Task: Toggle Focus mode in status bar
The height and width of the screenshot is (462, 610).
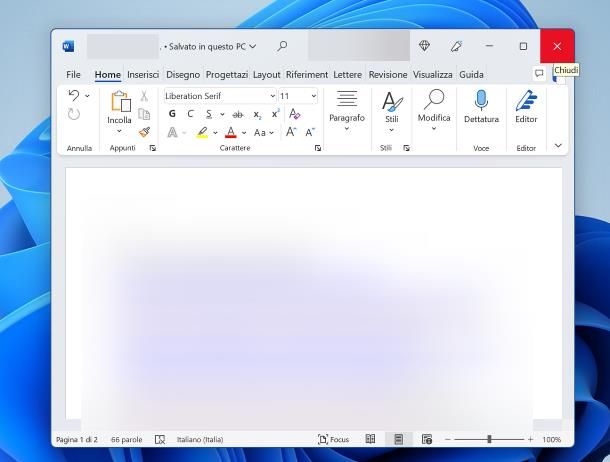Action: tap(333, 439)
